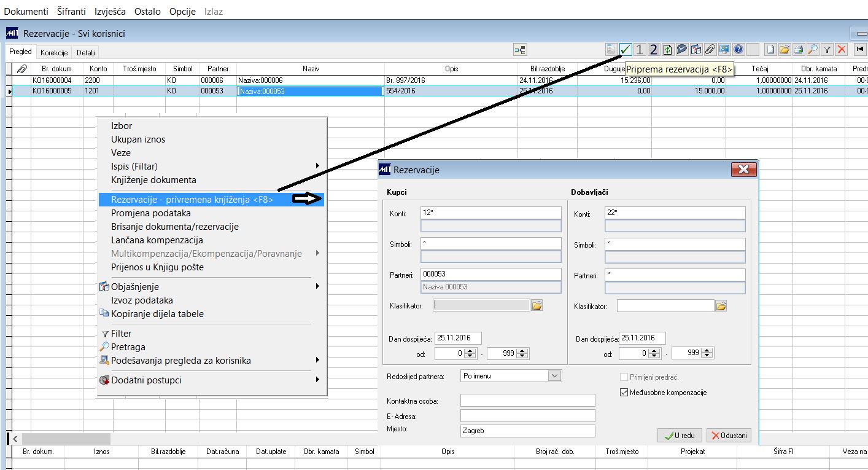Choose Brisanje dokumenta/rezervacije menu entry

(x=175, y=226)
